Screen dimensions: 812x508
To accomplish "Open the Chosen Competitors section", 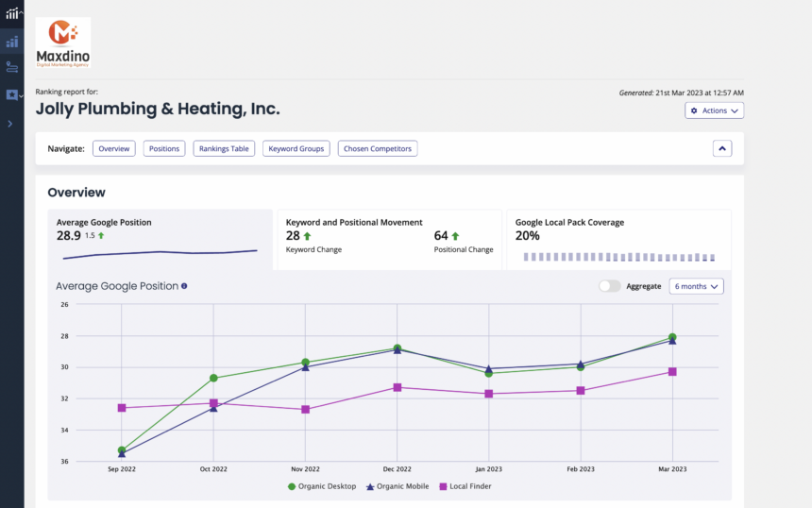I will (378, 148).
